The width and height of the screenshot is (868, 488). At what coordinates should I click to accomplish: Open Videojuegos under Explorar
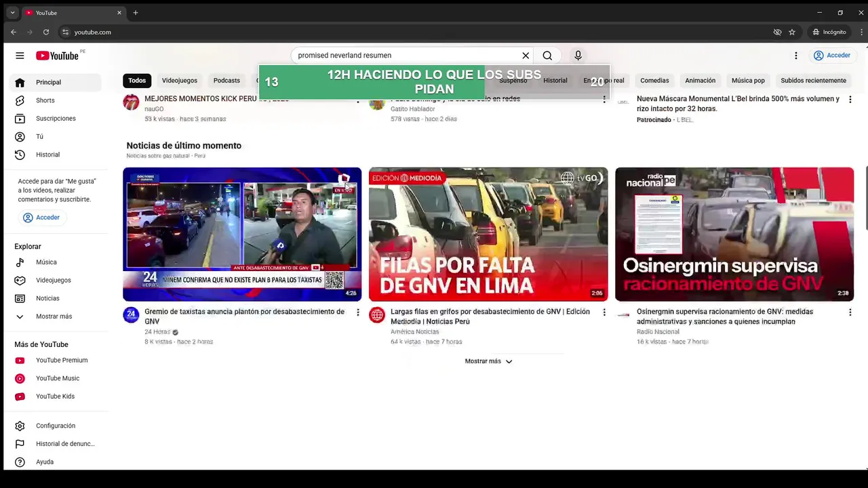pos(56,280)
